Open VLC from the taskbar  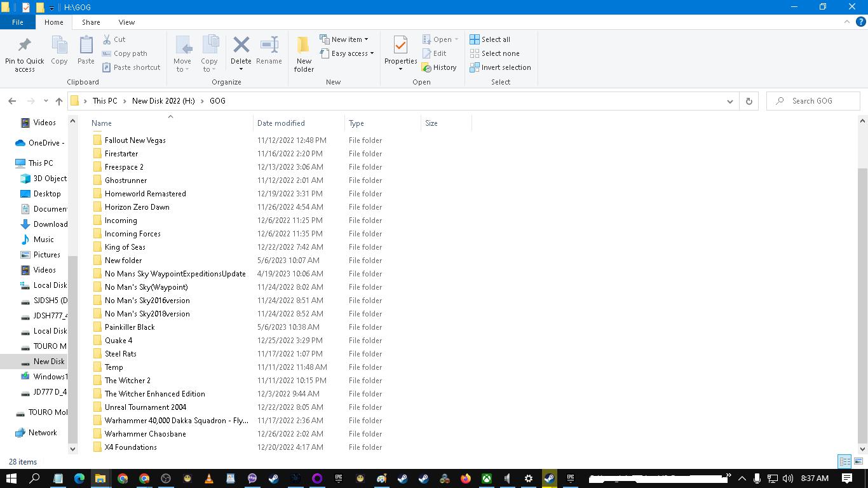pyautogui.click(x=209, y=478)
